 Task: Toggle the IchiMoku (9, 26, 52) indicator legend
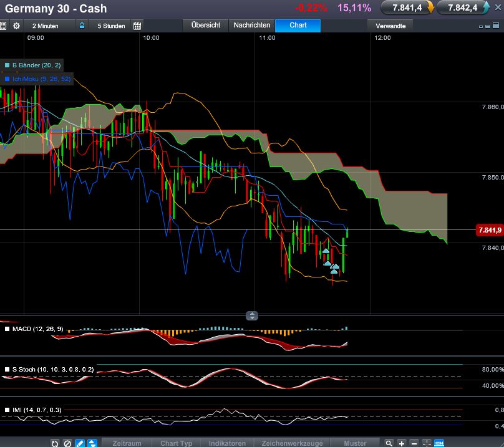point(37,79)
